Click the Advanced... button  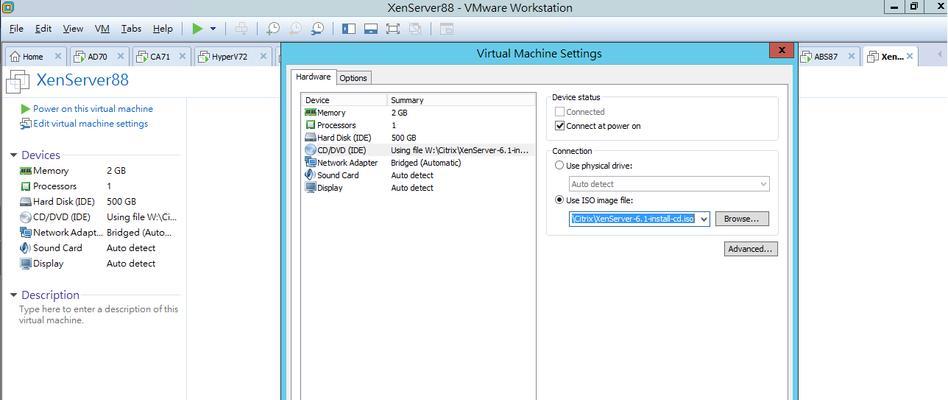click(750, 249)
